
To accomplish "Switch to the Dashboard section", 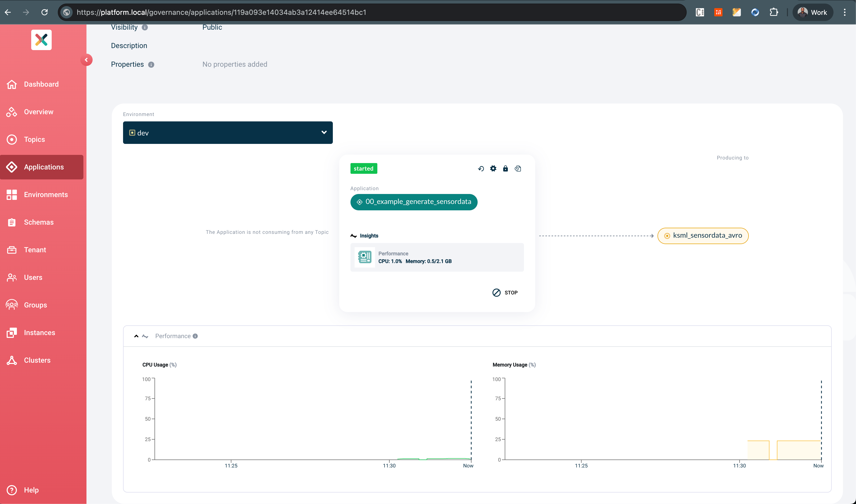I will (x=41, y=84).
